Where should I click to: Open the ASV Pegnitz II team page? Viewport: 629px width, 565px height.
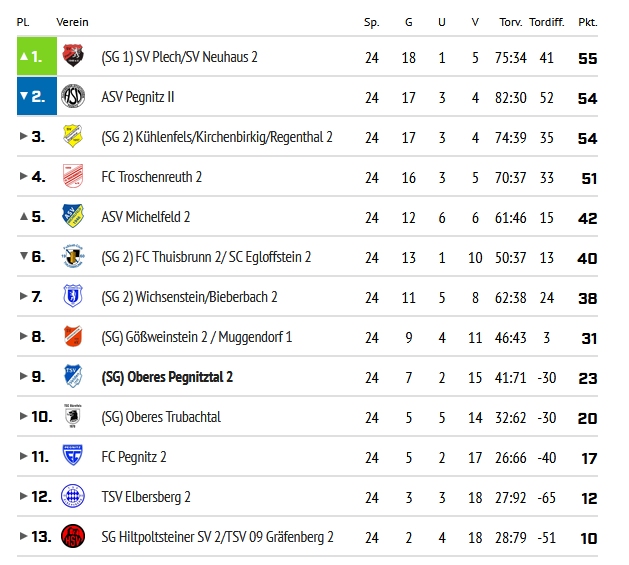click(x=138, y=97)
